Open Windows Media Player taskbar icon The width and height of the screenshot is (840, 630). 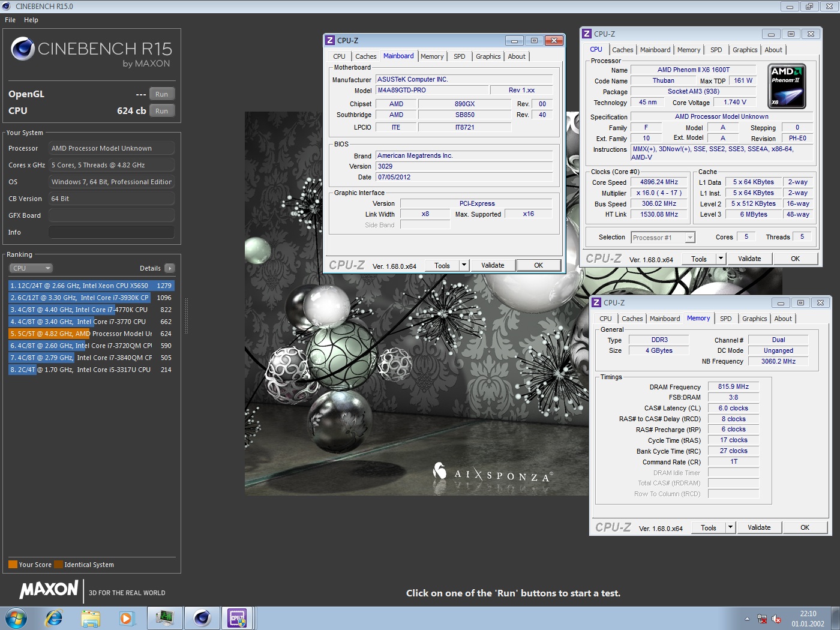click(x=127, y=618)
